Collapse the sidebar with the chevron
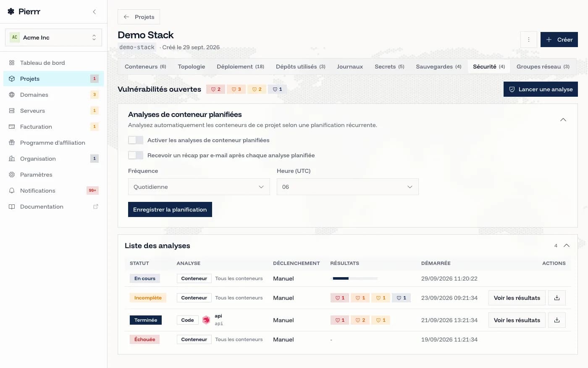 [94, 12]
